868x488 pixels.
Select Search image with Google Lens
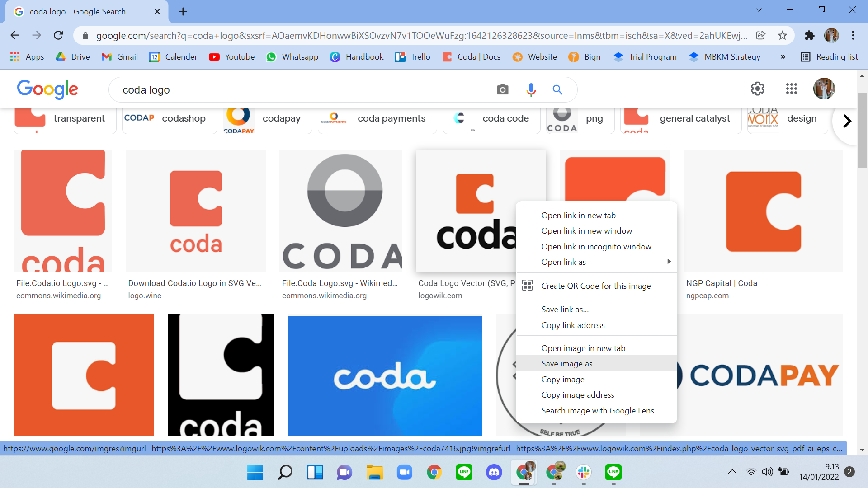(x=596, y=410)
